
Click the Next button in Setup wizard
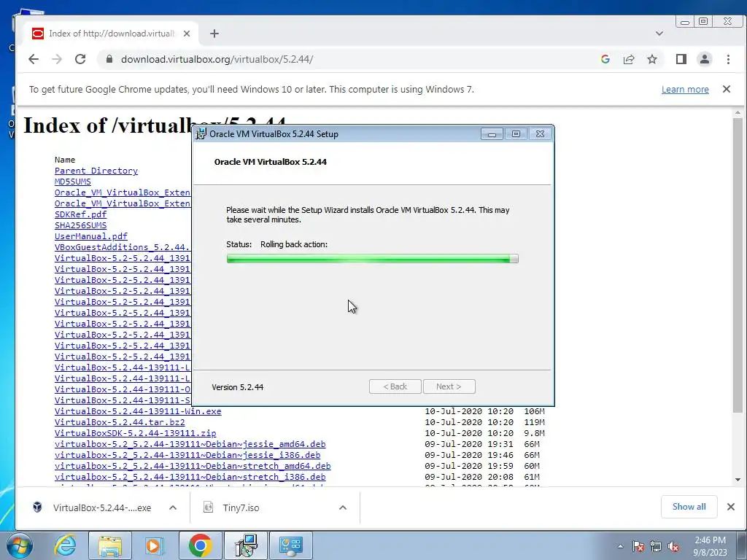click(x=449, y=386)
